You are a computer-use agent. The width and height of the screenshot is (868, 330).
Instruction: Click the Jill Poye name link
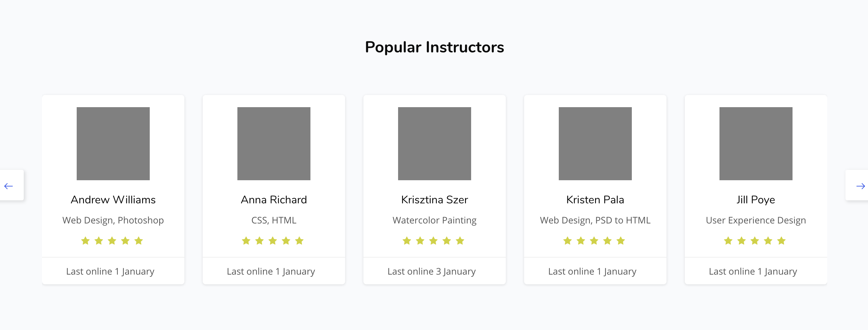756,199
